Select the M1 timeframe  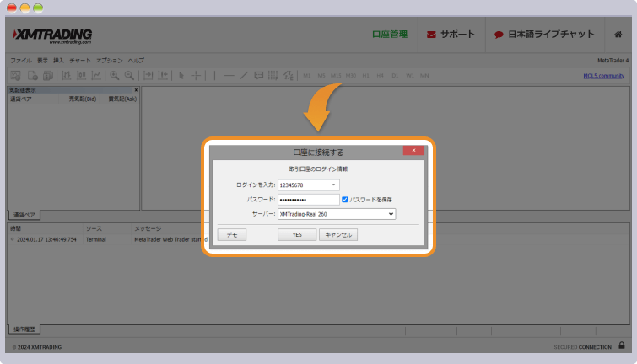point(307,76)
